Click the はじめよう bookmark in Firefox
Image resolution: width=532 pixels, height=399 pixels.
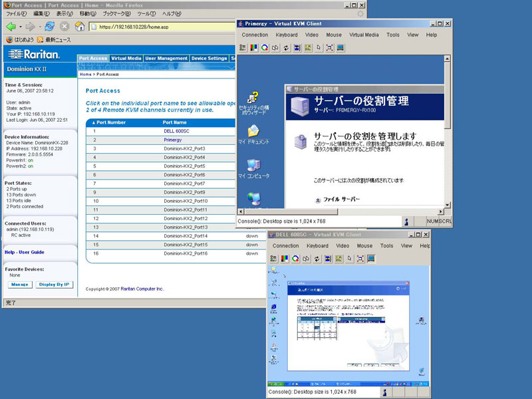pos(20,40)
